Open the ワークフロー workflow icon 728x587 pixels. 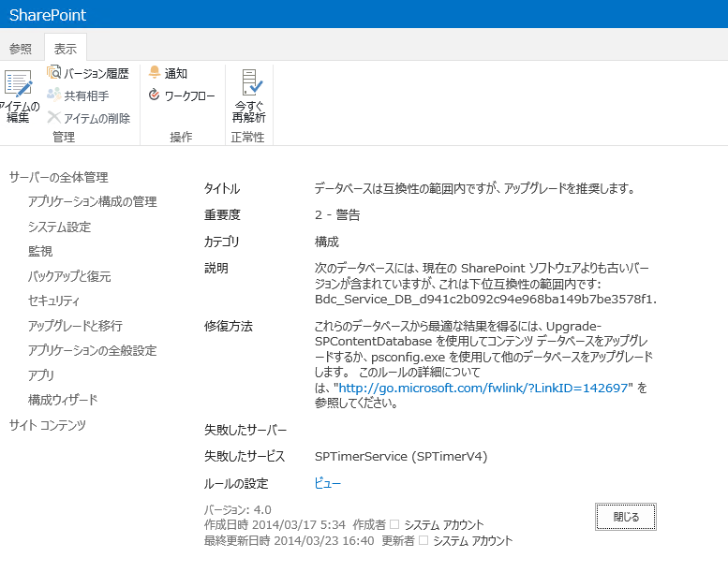pos(154,95)
